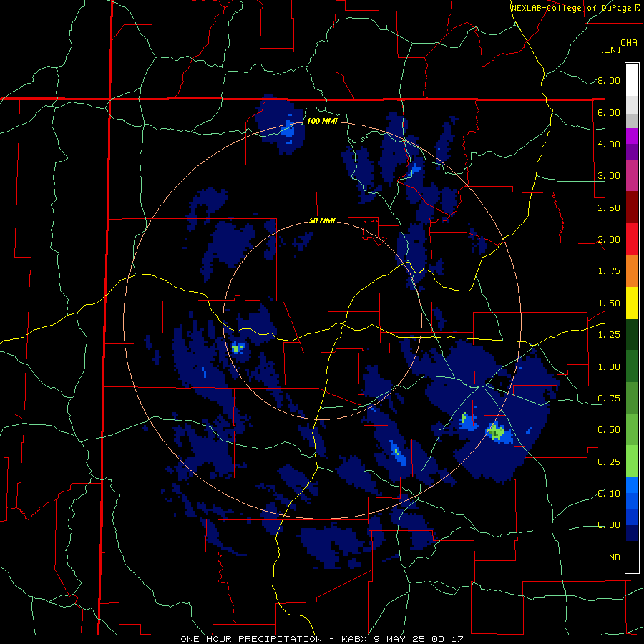Click the '0.10' scale label
This screenshot has width=644, height=644.
[609, 493]
